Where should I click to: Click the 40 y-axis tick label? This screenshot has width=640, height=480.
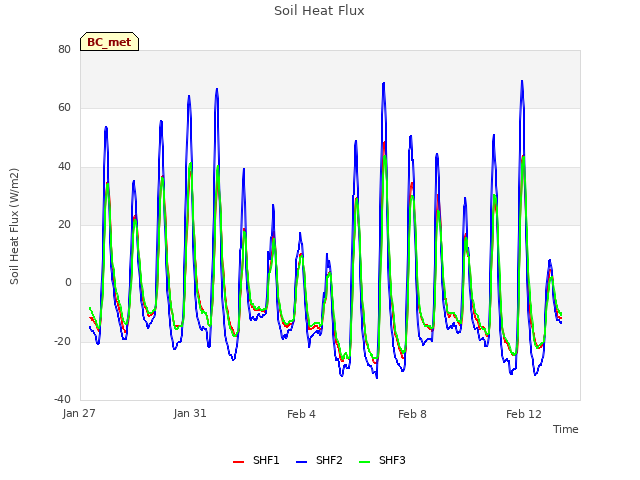tap(64, 166)
